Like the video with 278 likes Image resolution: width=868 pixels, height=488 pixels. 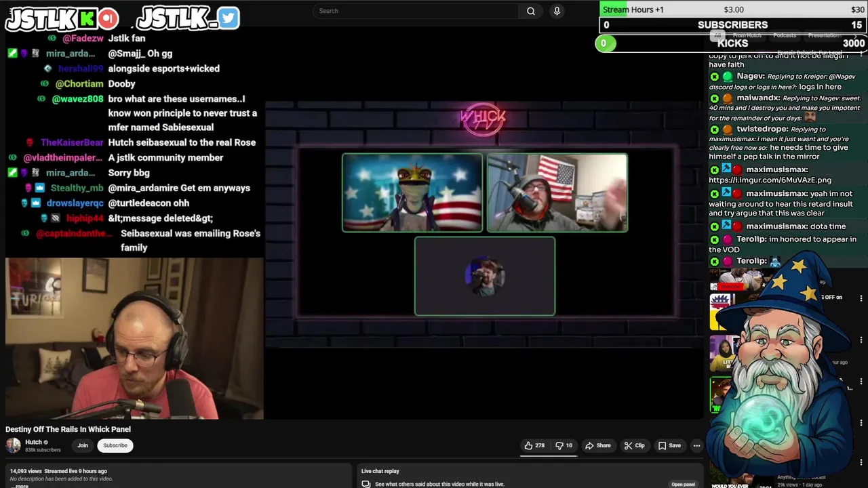[x=534, y=445]
